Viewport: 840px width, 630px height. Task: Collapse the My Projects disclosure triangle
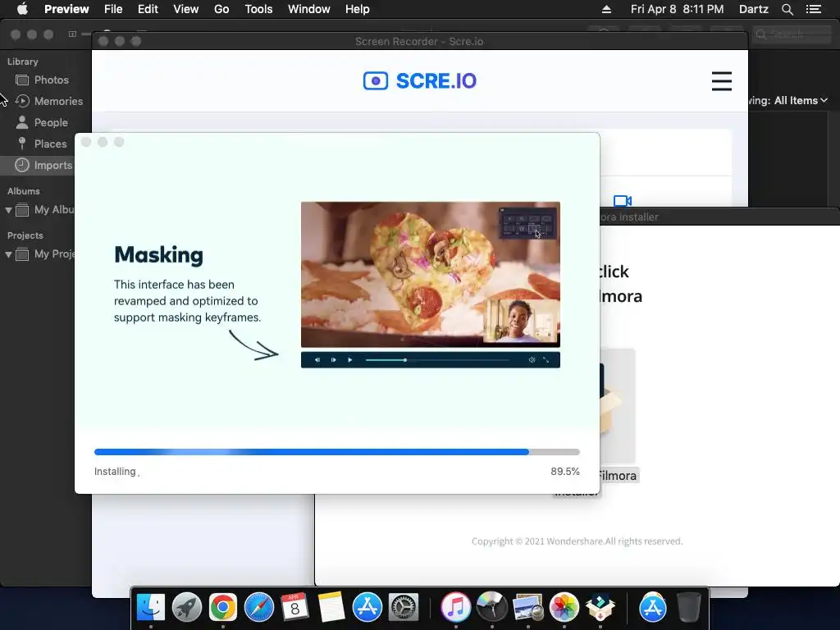coord(8,254)
